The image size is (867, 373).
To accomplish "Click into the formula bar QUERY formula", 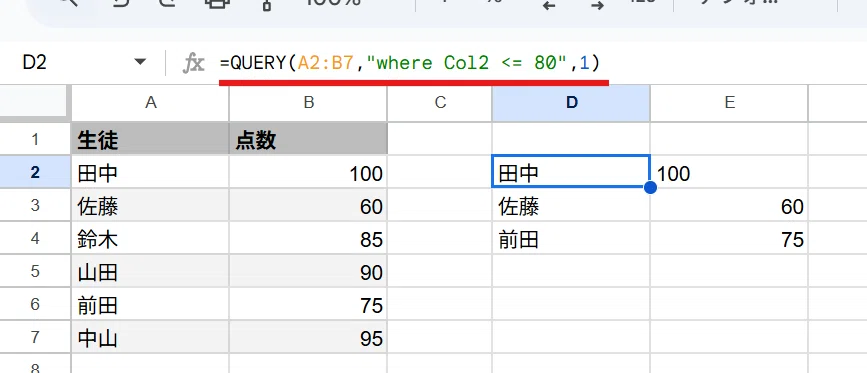I will (x=410, y=63).
